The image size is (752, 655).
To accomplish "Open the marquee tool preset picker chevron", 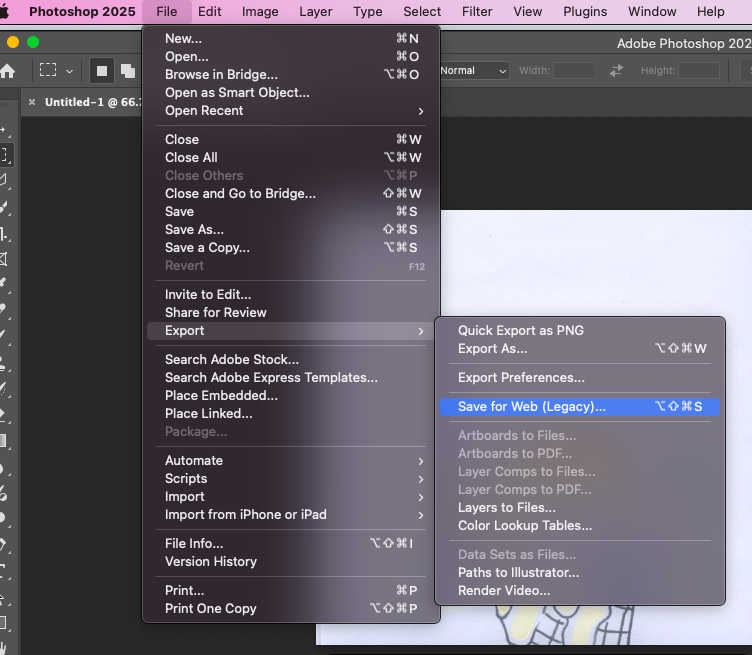I will coord(69,71).
